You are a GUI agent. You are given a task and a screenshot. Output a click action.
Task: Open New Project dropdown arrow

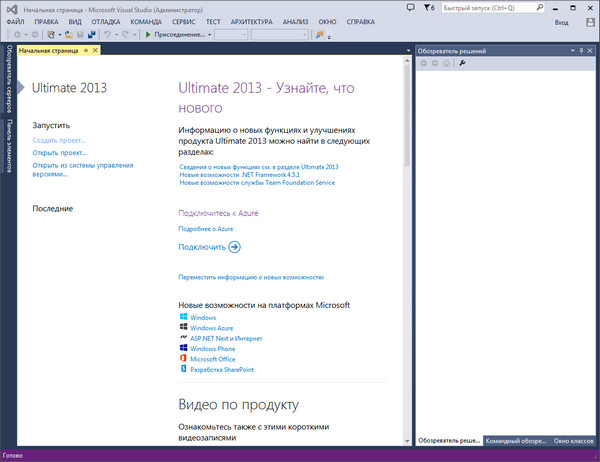click(60, 35)
